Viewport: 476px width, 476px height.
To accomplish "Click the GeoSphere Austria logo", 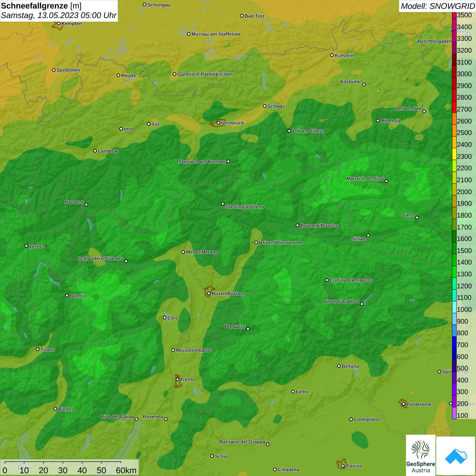I will point(421,455).
